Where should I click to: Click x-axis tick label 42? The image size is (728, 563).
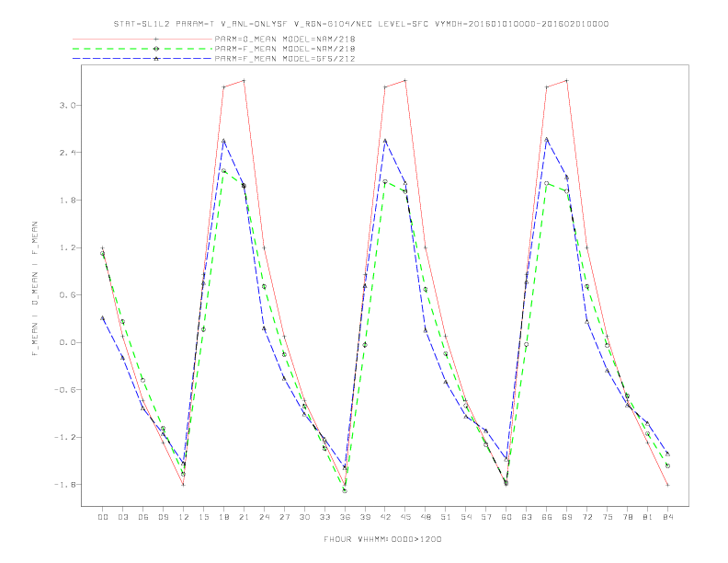tap(385, 517)
